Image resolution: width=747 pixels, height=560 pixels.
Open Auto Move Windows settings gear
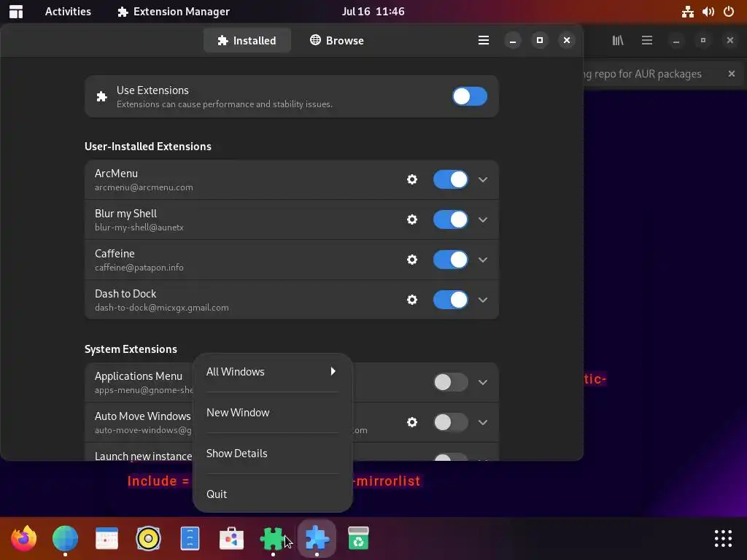coord(412,422)
